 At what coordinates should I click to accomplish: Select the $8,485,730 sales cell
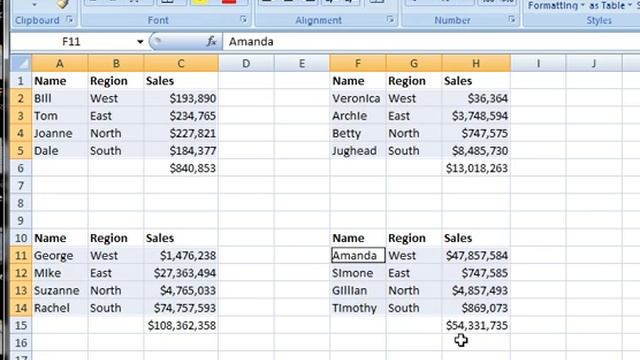476,151
